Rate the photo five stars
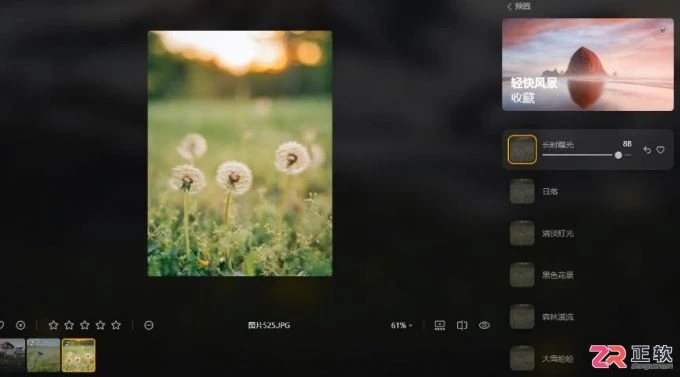 pos(116,325)
